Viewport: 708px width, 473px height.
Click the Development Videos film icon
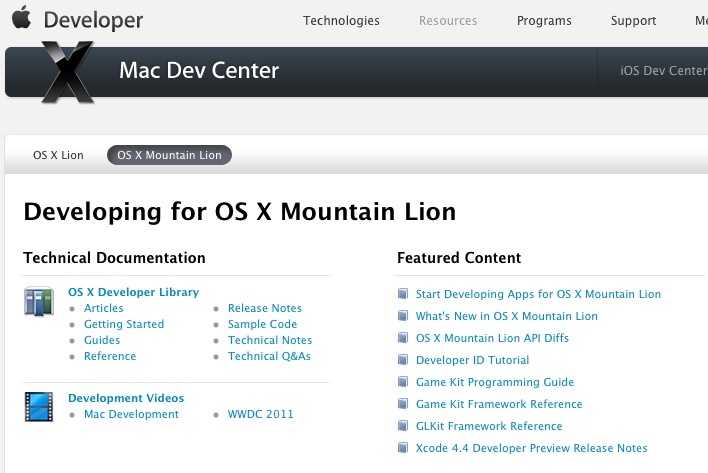tap(39, 405)
